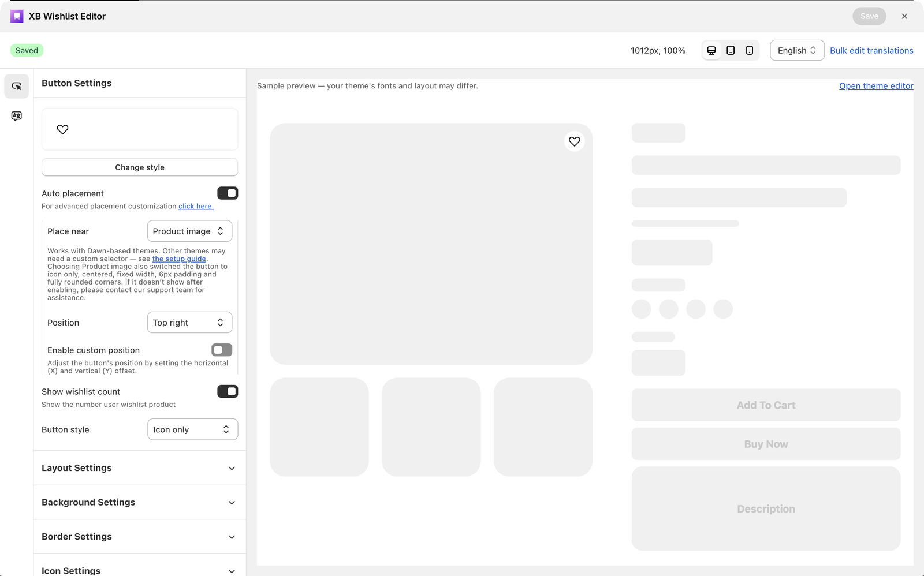Click the Save button

click(x=869, y=16)
